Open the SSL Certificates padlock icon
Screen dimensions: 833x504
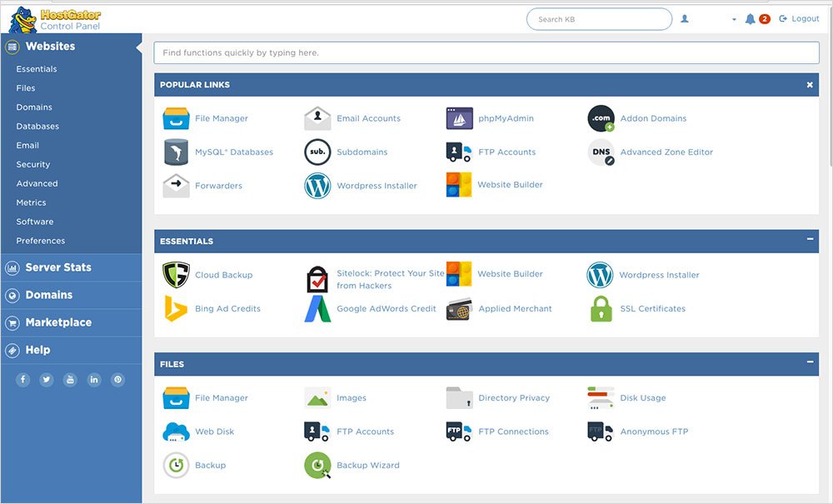click(601, 309)
